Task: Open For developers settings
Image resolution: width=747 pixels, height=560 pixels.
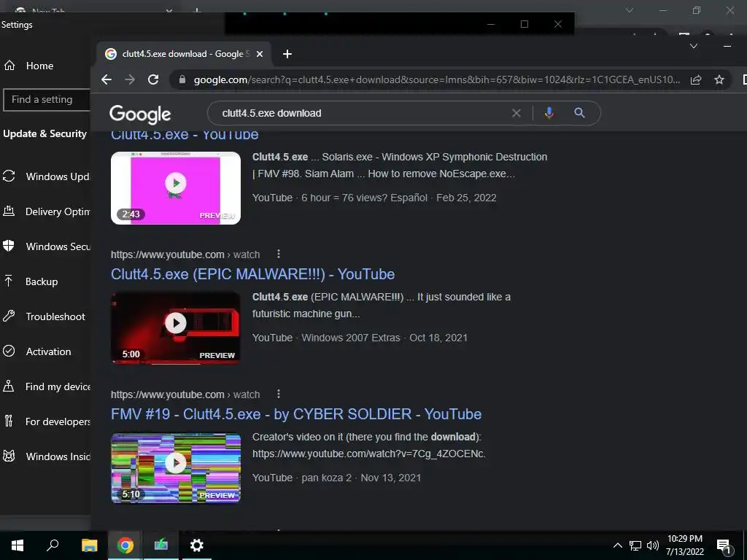Action: [x=45, y=421]
